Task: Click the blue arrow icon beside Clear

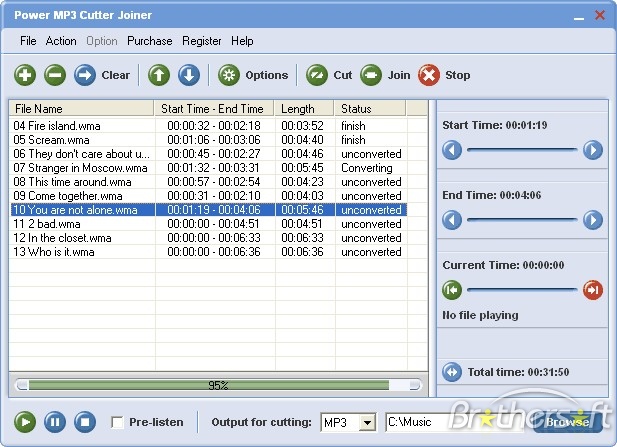Action: click(x=85, y=75)
